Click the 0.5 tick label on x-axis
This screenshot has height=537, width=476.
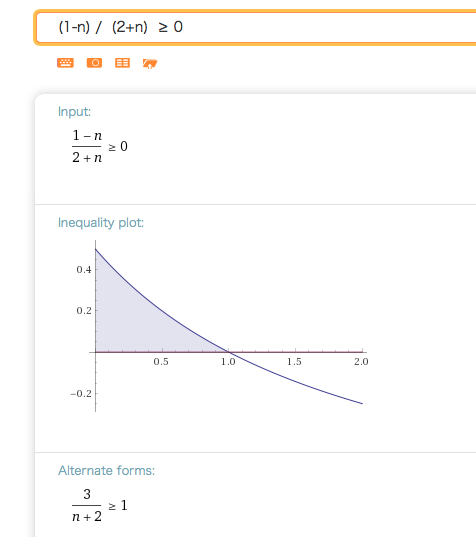tap(161, 362)
